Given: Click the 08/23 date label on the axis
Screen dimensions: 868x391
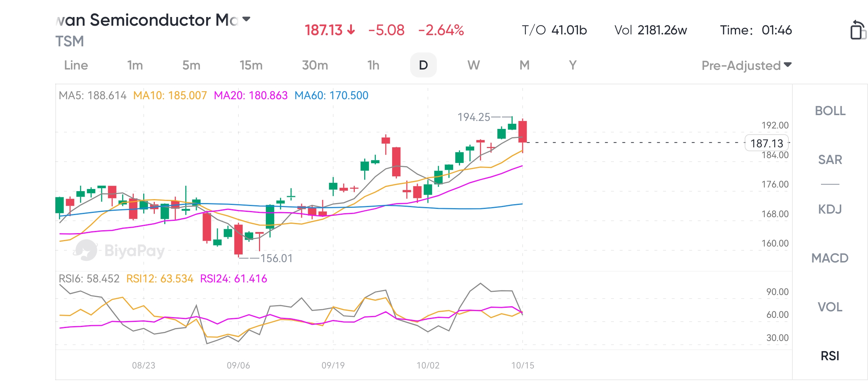Looking at the screenshot, I should click(144, 366).
